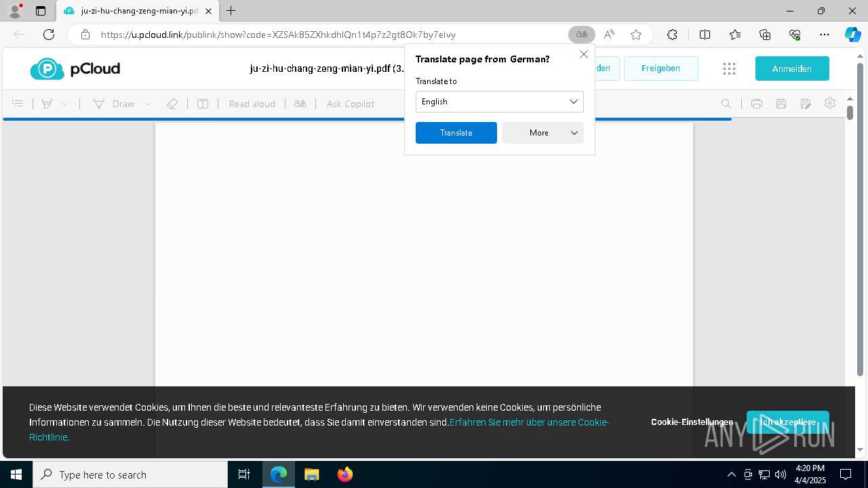This screenshot has height=488, width=868.
Task: Click the Read aloud icon in address bar
Action: point(609,35)
